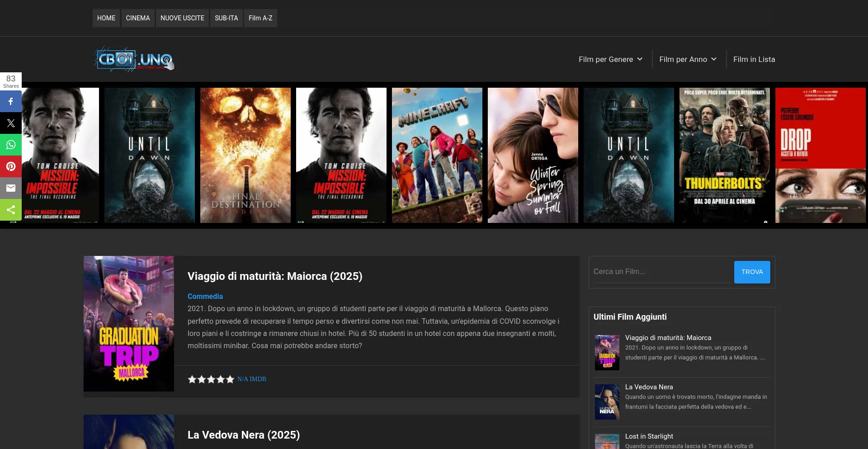The height and width of the screenshot is (449, 868).
Task: Click the five-star rating for Viaggio di maturità
Action: coord(211,379)
